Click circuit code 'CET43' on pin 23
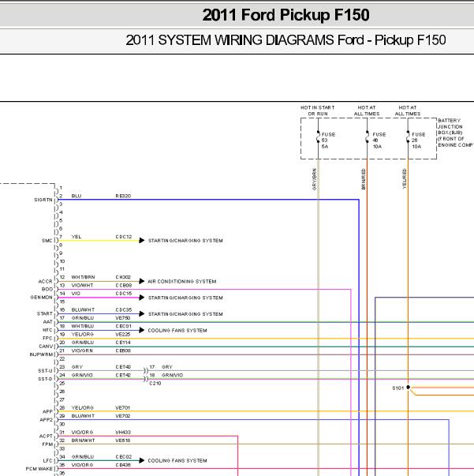This screenshot has width=474, height=476. click(x=123, y=367)
